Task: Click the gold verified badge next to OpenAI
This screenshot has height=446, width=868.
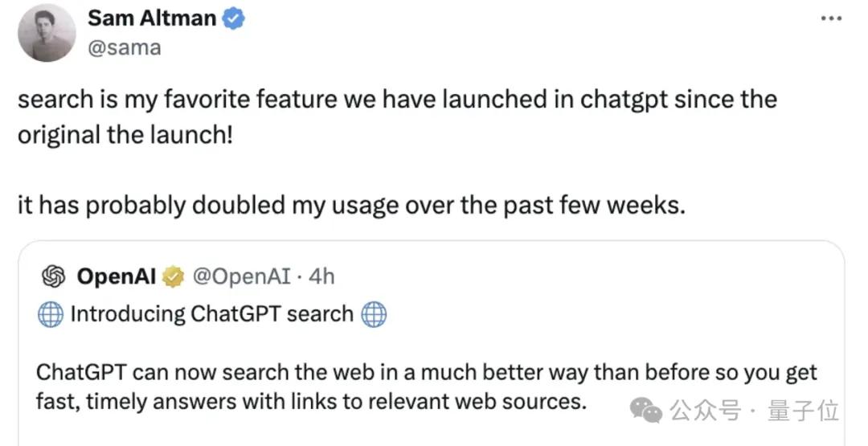Action: [x=173, y=277]
